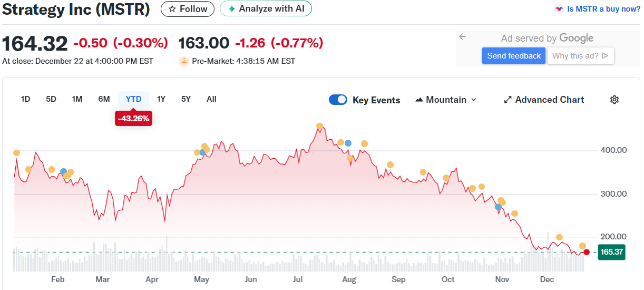Open chart settings gear icon
This screenshot has height=290, width=644.
[x=614, y=100]
